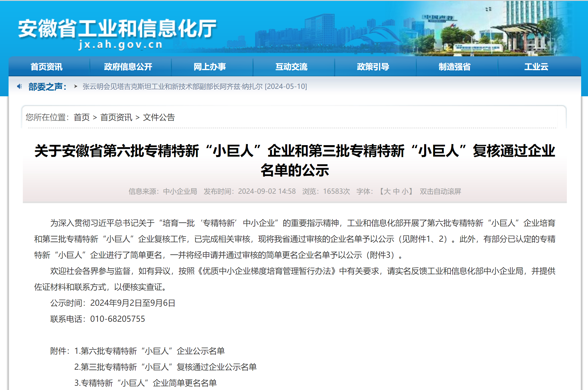Click the 首页 breadcrumb link

click(x=82, y=117)
